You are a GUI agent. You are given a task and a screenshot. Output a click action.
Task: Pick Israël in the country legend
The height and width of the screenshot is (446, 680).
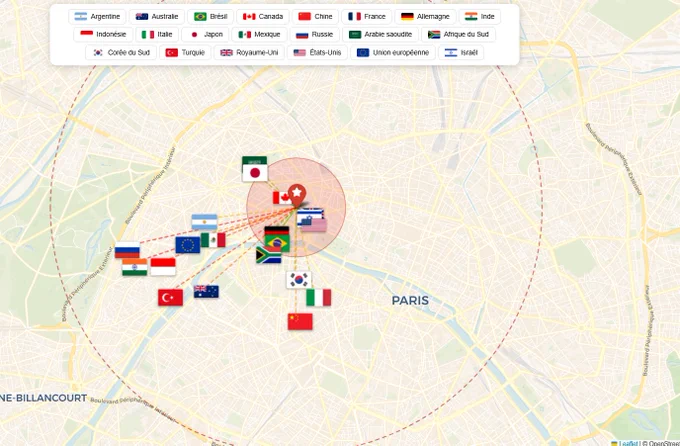click(461, 52)
